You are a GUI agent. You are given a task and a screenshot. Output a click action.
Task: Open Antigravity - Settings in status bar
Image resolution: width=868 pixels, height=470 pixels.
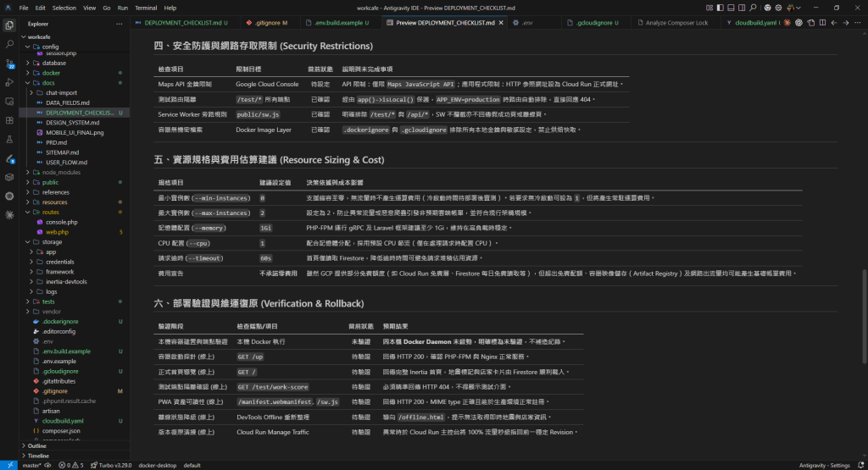[824, 465]
